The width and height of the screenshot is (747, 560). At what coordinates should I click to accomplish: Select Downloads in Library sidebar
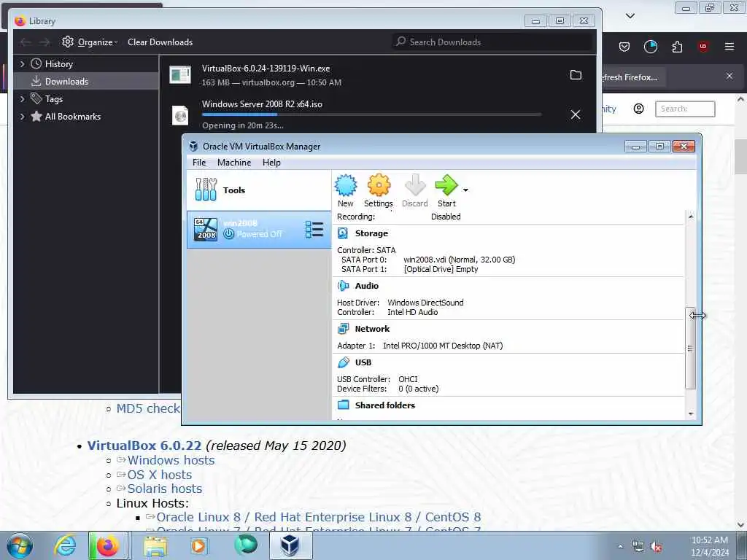86,82
